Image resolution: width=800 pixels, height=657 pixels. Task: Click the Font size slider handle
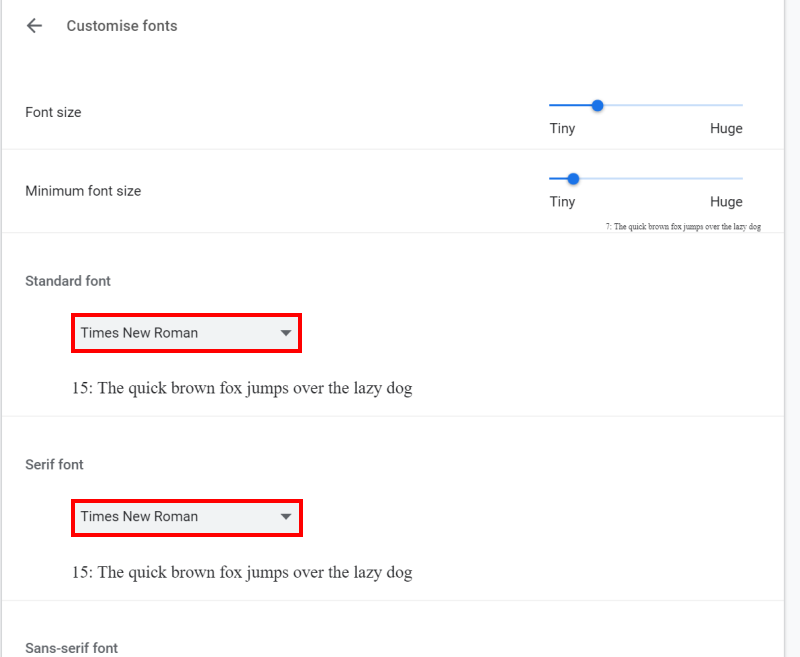coord(597,106)
